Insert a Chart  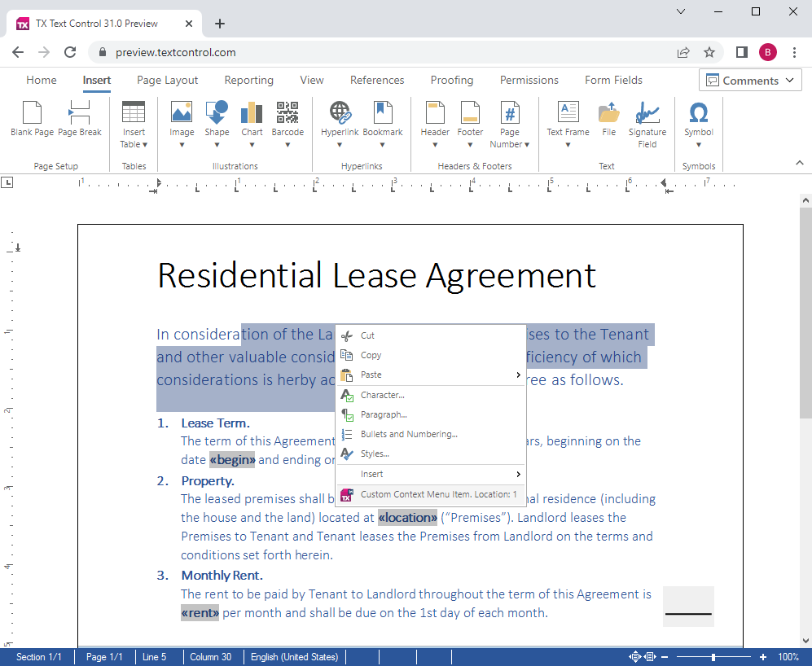(x=252, y=120)
